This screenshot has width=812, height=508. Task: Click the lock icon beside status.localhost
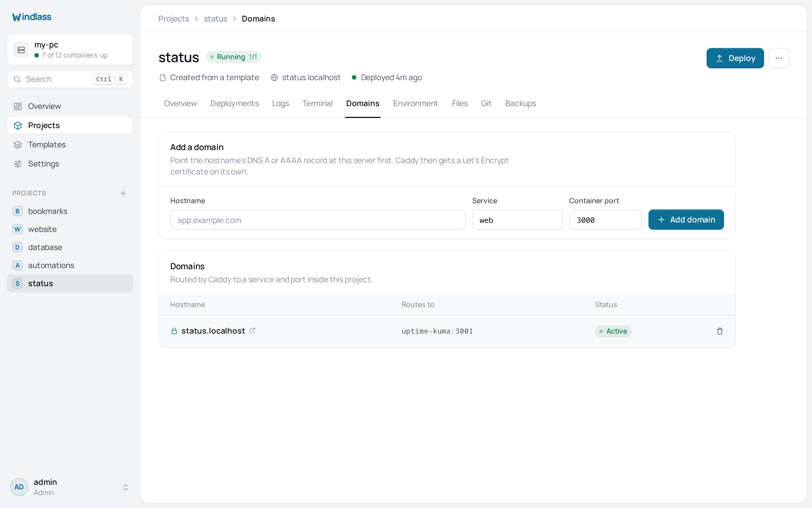coord(174,331)
